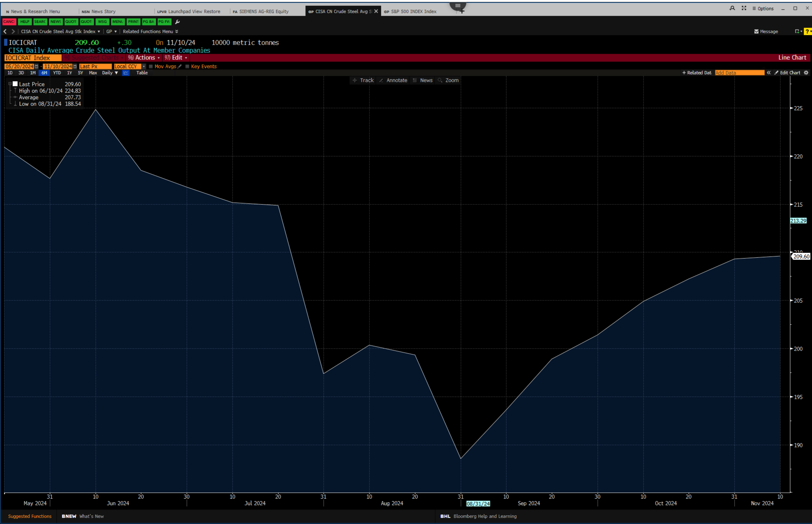Open BNEW What's New link
Screen dimensions: 812x524
pos(82,516)
